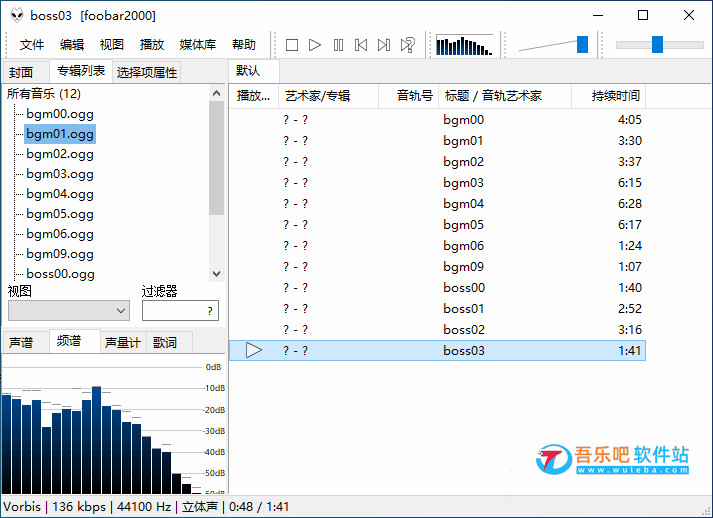Screen dimensions: 713x518
Task: Open the 文件 menu
Action: [x=32, y=45]
